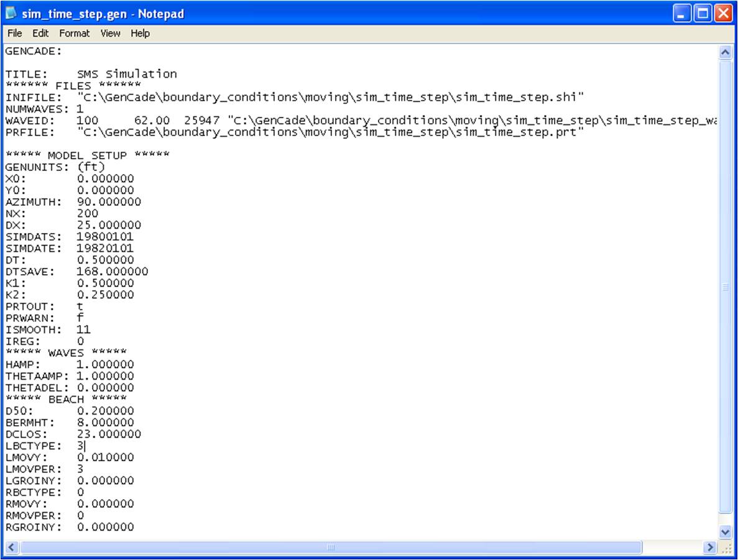Click the K1 value 0.500000
The height and width of the screenshot is (560, 738).
tap(106, 283)
